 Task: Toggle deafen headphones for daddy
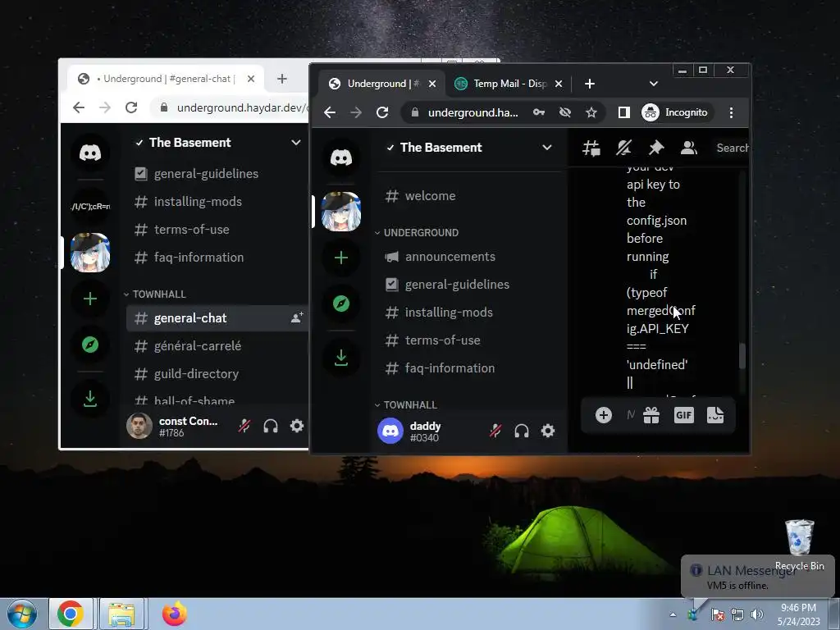522,431
